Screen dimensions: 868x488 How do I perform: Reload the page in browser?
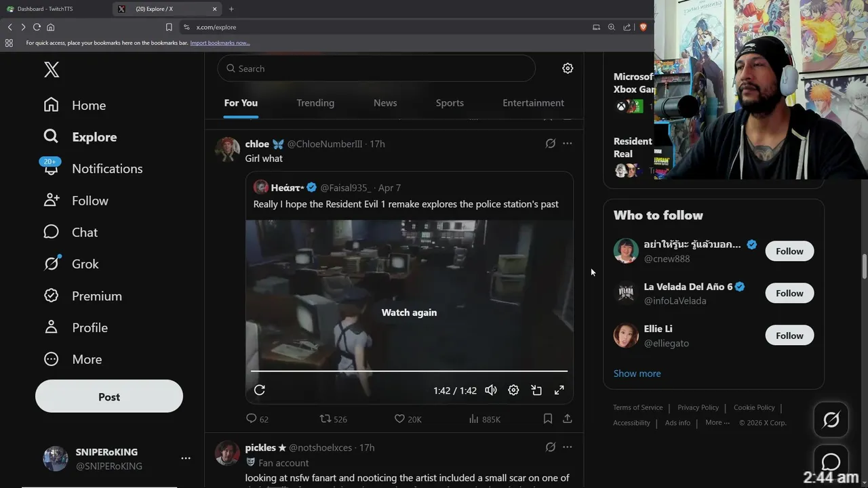pos(37,27)
